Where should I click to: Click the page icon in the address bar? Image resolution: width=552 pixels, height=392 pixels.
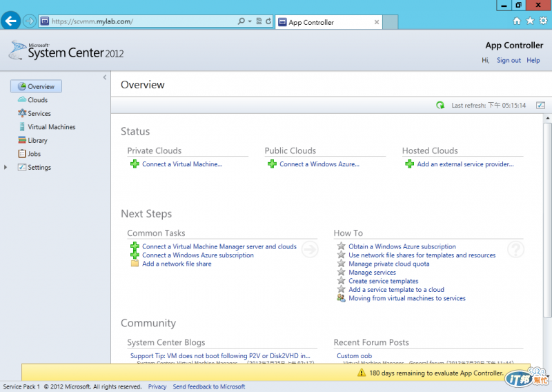45,21
